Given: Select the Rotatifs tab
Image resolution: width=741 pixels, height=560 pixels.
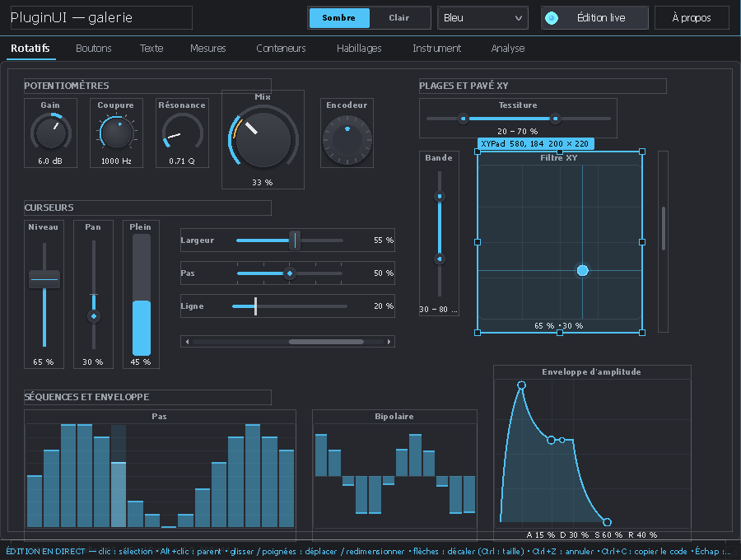Looking at the screenshot, I should tap(30, 49).
